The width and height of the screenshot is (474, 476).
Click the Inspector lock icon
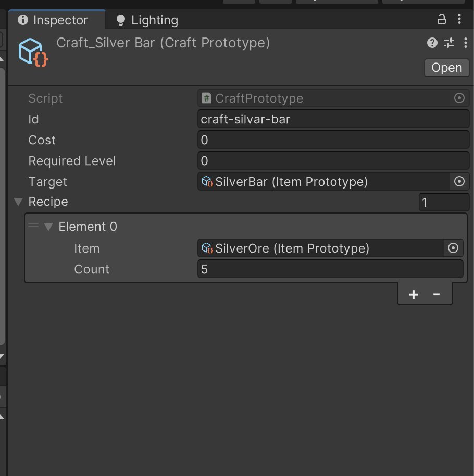click(x=441, y=20)
